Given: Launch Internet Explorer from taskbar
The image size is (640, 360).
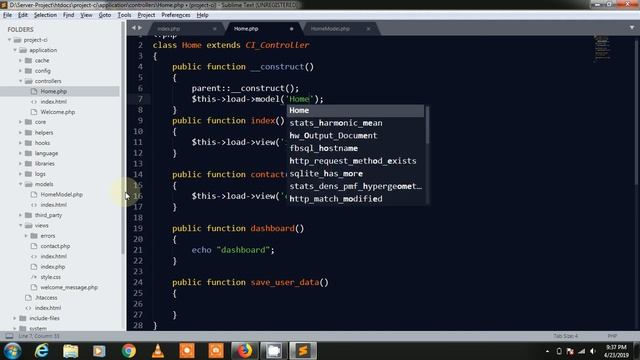Looking at the screenshot, I should (42, 351).
